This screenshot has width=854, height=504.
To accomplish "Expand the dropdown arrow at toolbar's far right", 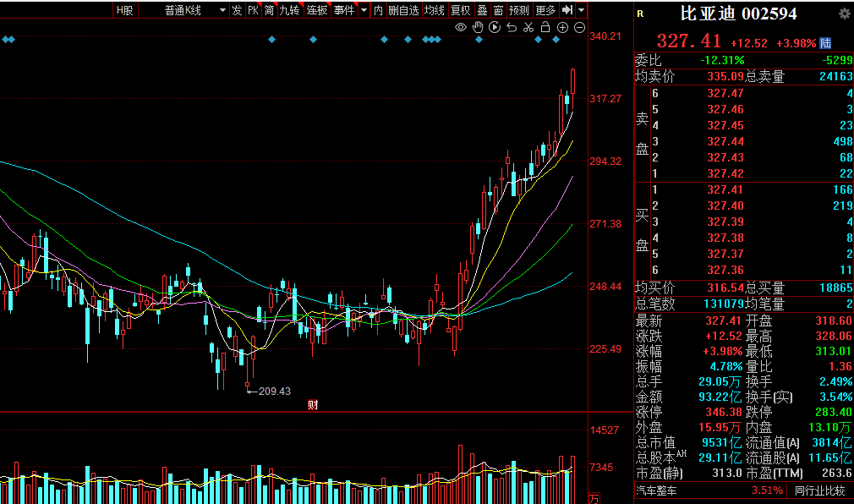I will click(x=582, y=10).
